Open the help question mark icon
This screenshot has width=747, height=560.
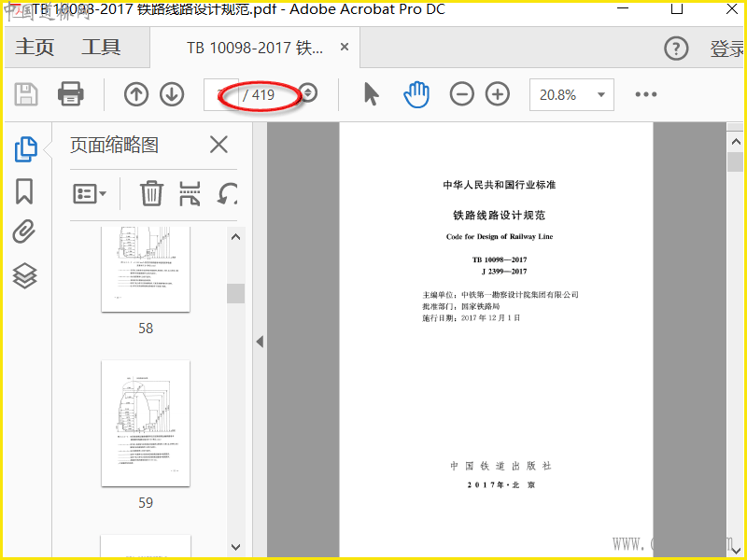point(676,49)
